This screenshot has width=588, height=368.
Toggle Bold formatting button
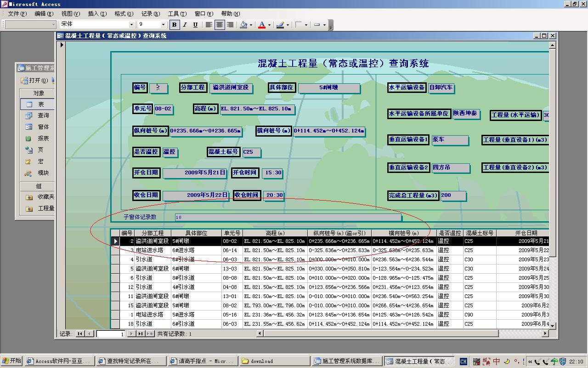pyautogui.click(x=174, y=25)
